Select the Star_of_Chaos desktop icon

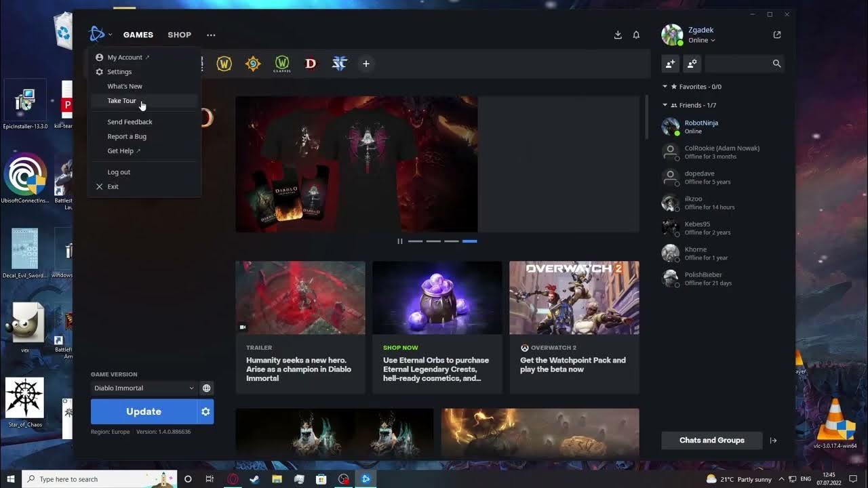24,403
